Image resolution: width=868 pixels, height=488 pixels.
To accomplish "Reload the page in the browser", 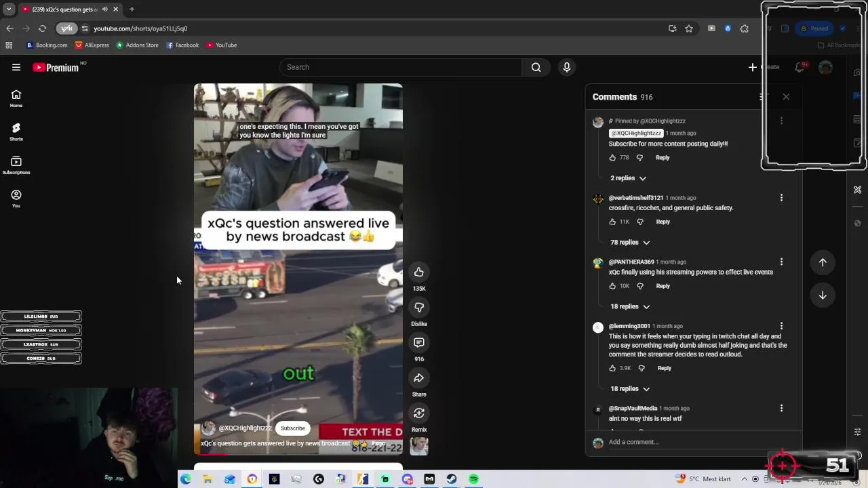I will 42,28.
